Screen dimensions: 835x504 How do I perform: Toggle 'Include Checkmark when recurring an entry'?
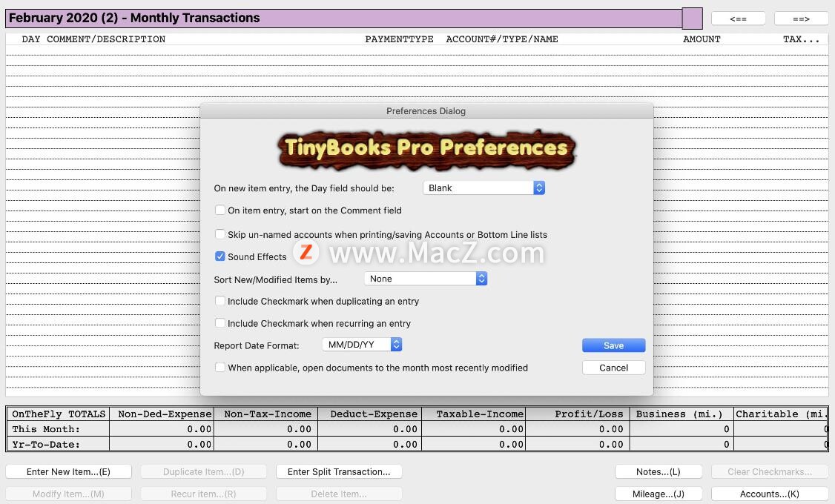220,323
